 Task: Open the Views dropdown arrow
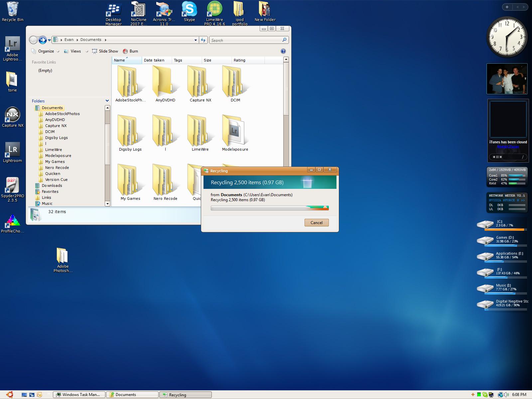point(87,51)
